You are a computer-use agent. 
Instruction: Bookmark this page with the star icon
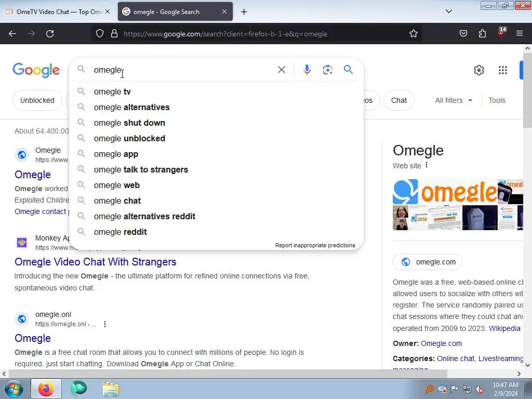413,34
